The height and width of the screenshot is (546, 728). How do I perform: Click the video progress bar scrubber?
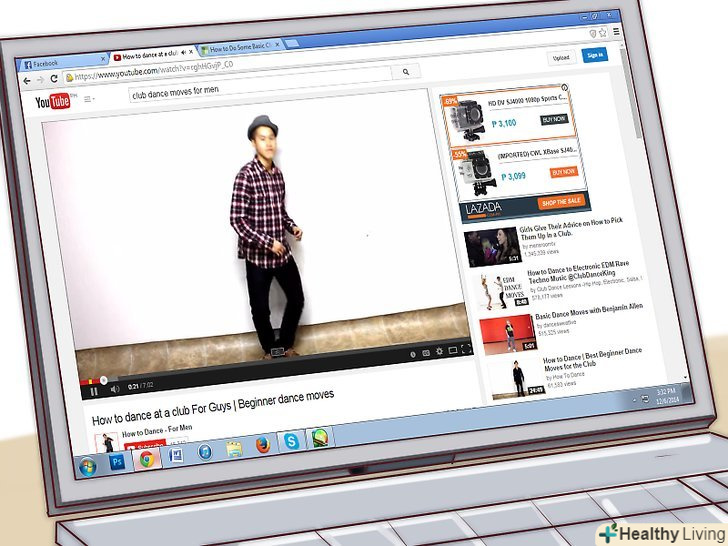click(x=104, y=380)
